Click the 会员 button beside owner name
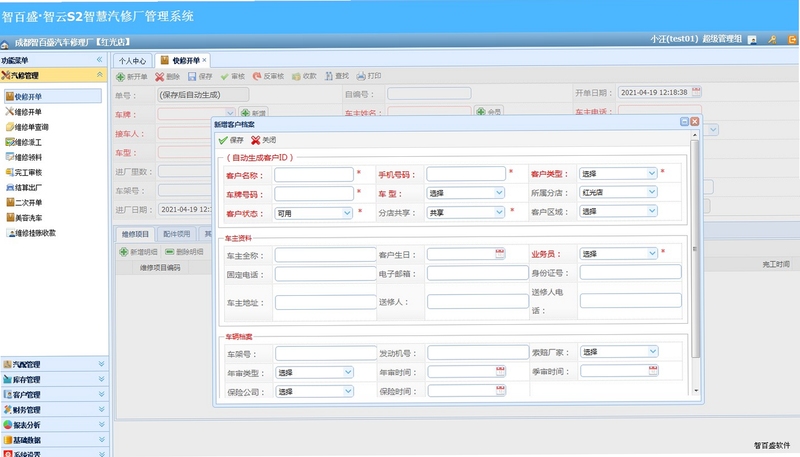Viewport: 800px width, 457px height. (488, 112)
